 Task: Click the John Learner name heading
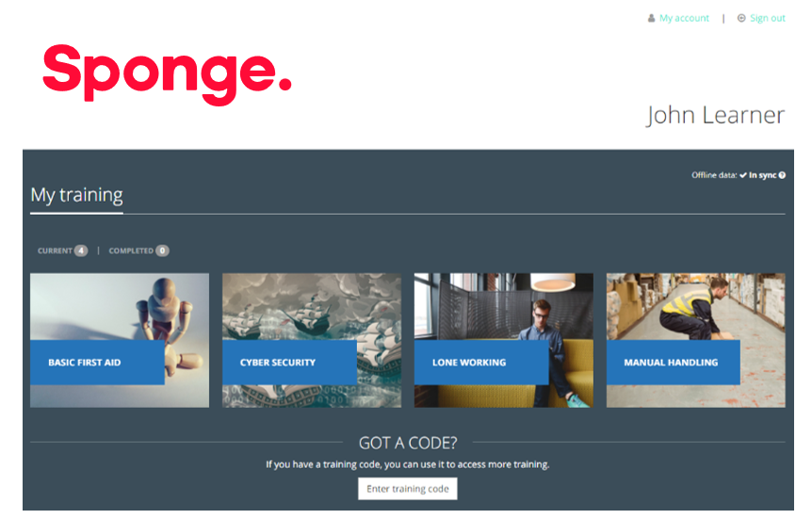[715, 116]
